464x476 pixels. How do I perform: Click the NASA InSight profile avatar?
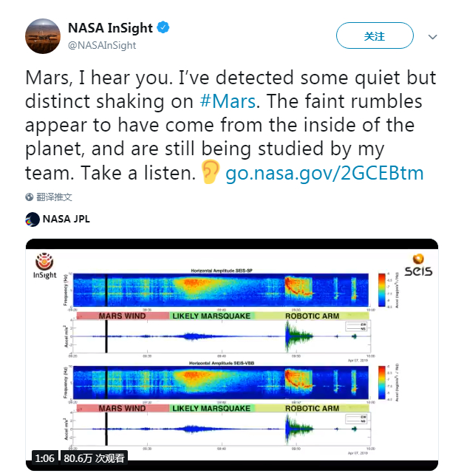click(42, 35)
